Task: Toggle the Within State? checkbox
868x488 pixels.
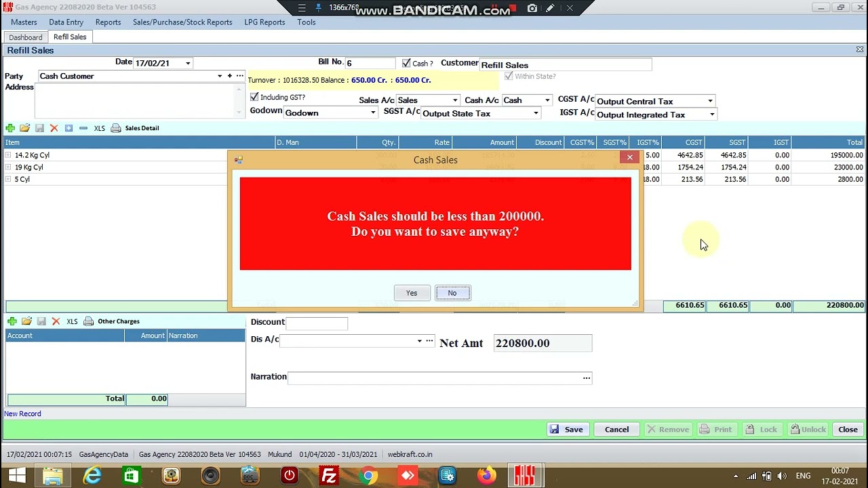Action: 509,76
